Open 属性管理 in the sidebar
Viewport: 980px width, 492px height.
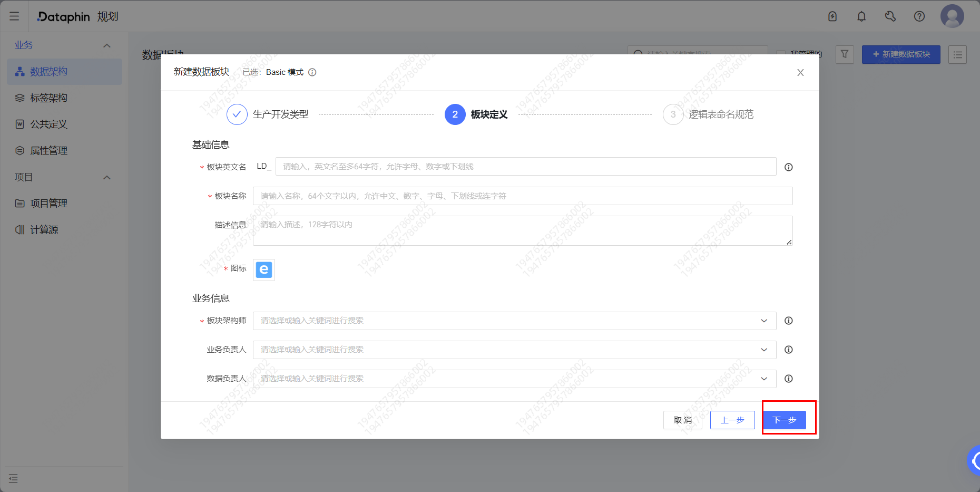pyautogui.click(x=48, y=150)
